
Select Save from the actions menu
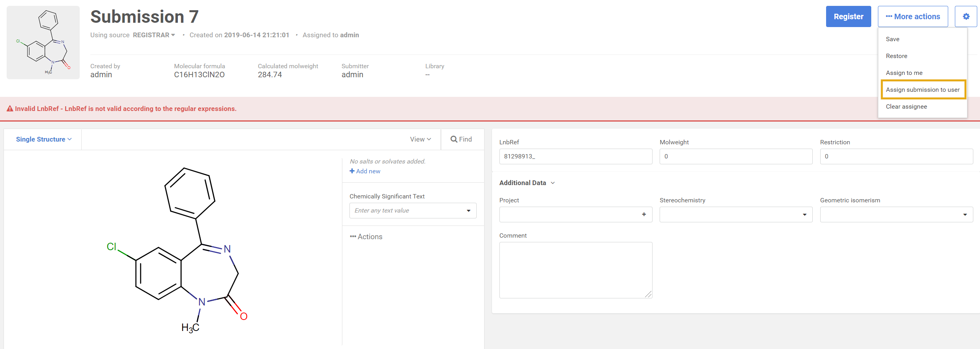(x=892, y=39)
